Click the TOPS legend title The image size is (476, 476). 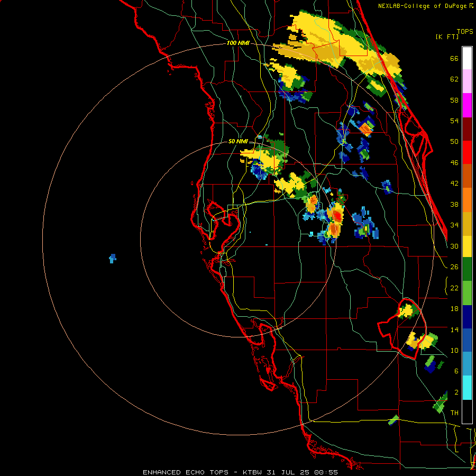pos(465,31)
